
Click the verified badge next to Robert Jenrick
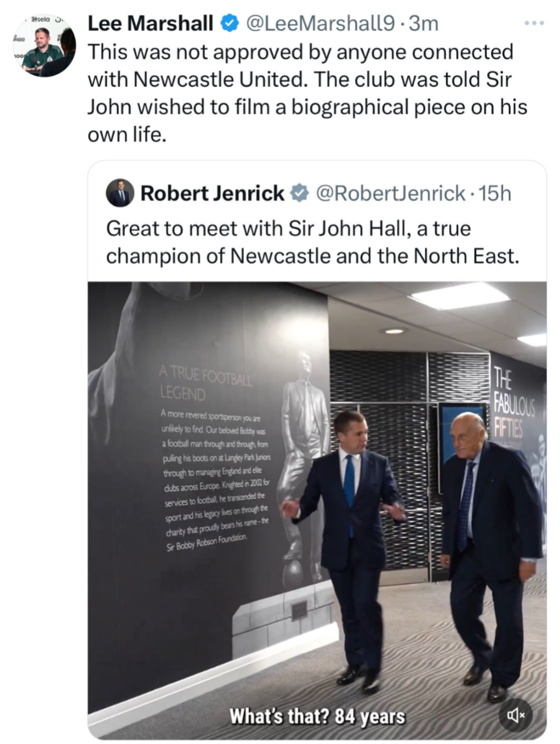pos(299,193)
